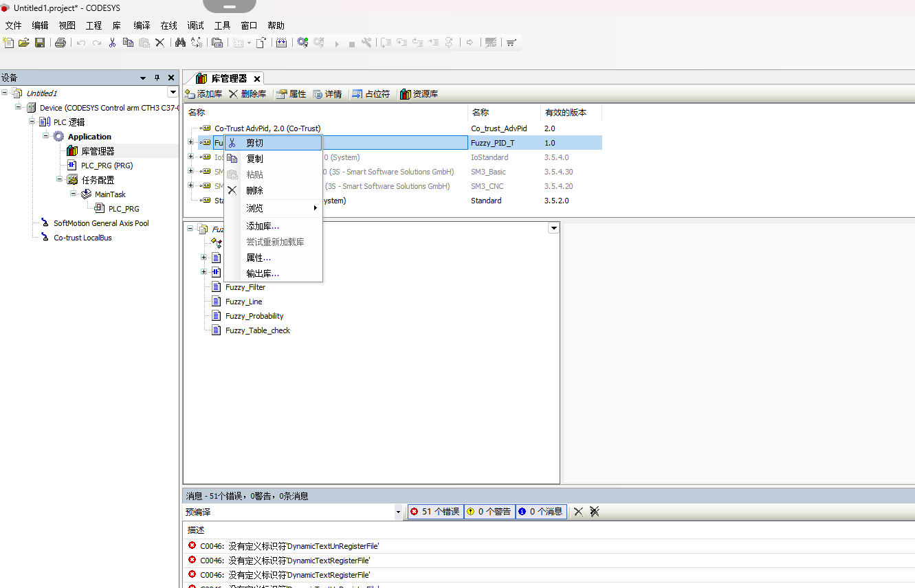Toggle the 51 个错误 errors filter
The height and width of the screenshot is (588, 915).
435,511
